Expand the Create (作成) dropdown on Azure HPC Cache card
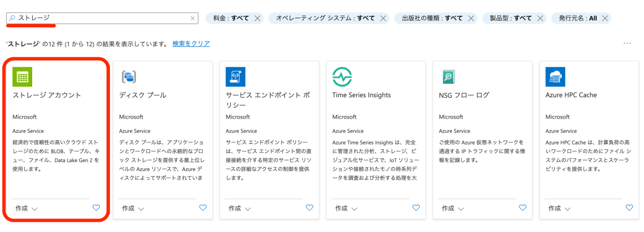Screen dimensions: 644x232 tap(560, 208)
